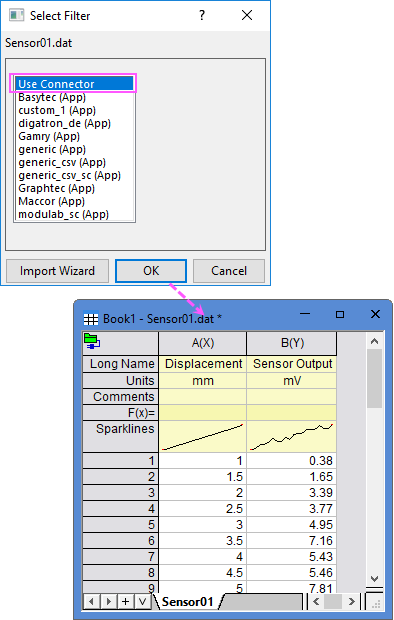
Task: Select Use Connector in filter list
Action: (74, 84)
